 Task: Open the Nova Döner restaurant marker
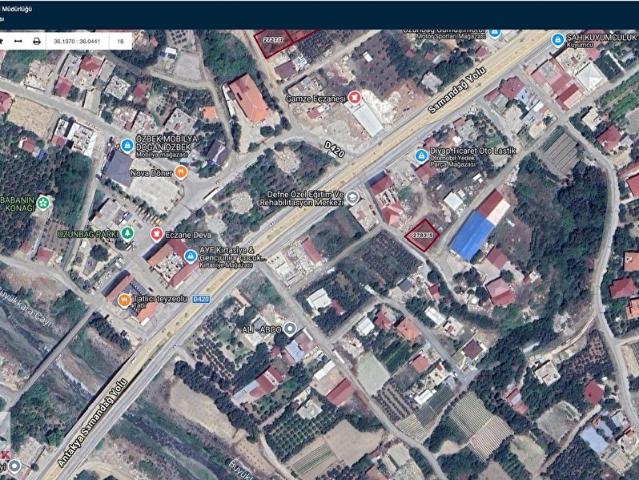(x=181, y=172)
